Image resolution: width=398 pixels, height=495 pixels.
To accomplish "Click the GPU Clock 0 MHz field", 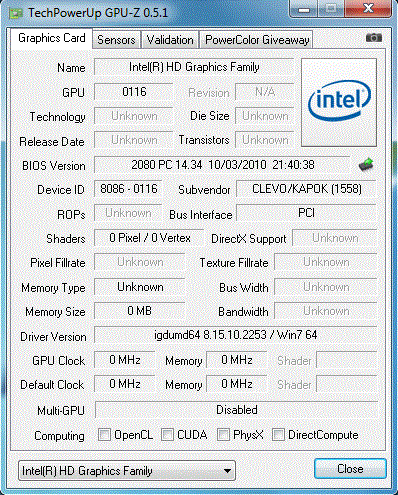I will (x=125, y=360).
